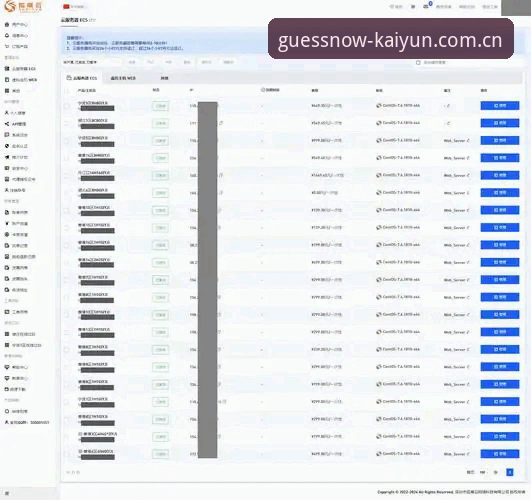Open the status filter dropdown above the tabs

(x=91, y=62)
